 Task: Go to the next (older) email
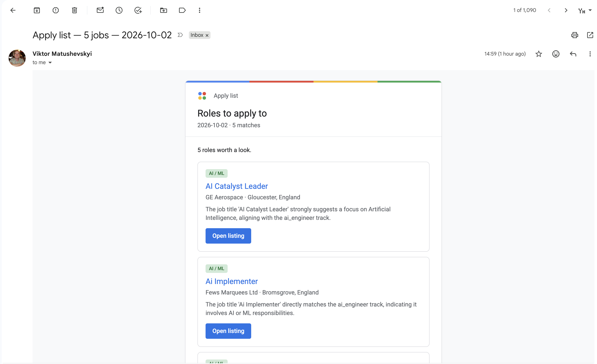(x=566, y=10)
